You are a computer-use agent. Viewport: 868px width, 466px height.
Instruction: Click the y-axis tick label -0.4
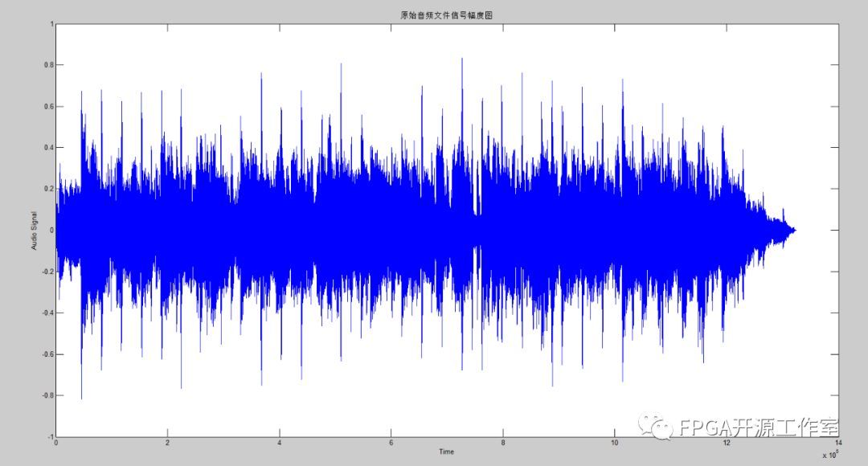tap(48, 313)
